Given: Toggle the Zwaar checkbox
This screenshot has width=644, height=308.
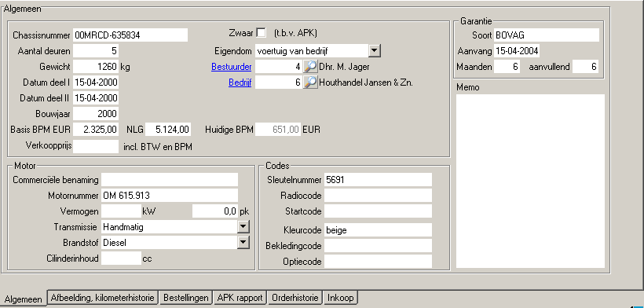Looking at the screenshot, I should tap(261, 32).
